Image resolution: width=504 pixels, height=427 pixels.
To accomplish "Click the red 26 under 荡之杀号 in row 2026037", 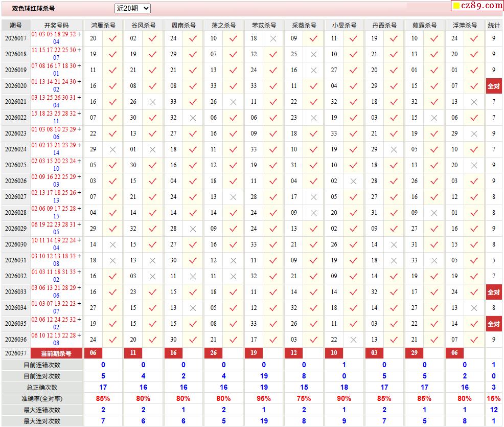I will [213, 353].
